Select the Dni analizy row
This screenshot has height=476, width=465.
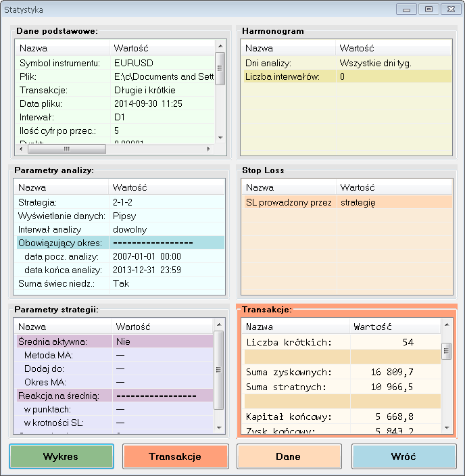[347, 63]
